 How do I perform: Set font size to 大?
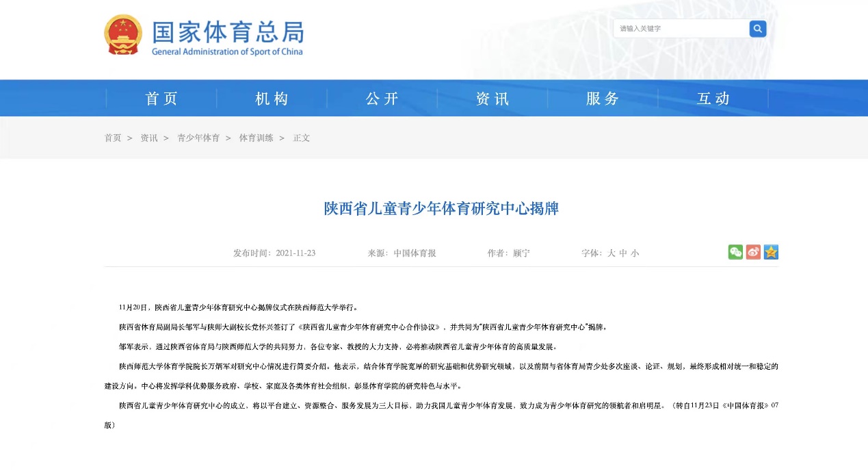coord(611,253)
